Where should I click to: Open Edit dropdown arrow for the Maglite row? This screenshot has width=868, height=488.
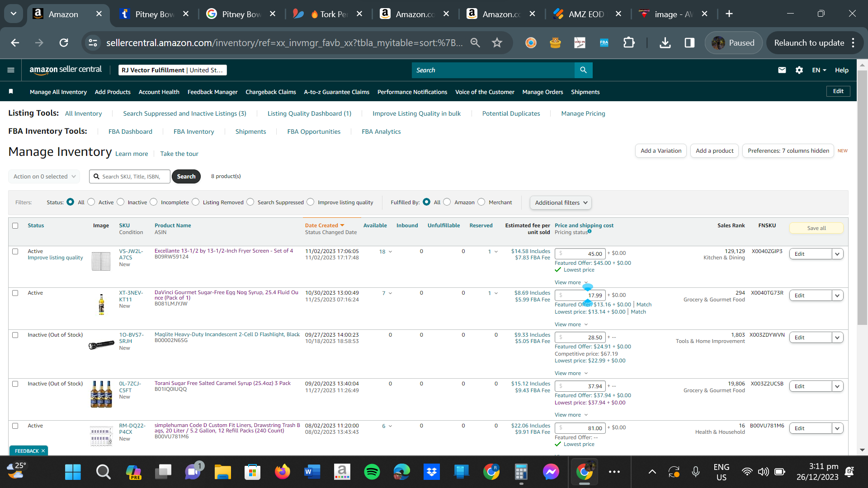click(x=837, y=338)
